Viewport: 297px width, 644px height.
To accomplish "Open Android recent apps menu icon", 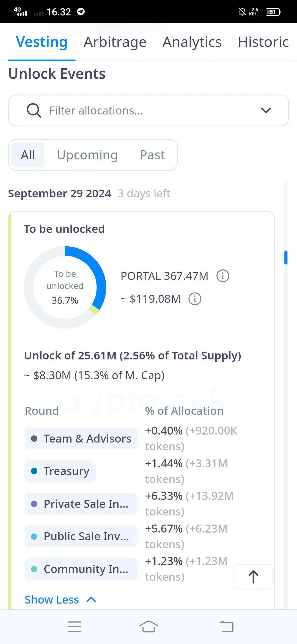I will (x=75, y=627).
